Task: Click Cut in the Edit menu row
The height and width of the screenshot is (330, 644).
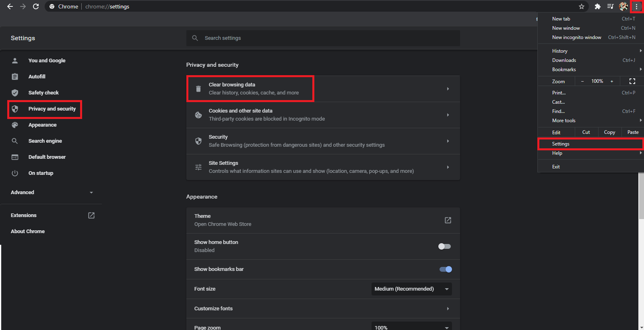Action: pyautogui.click(x=586, y=132)
